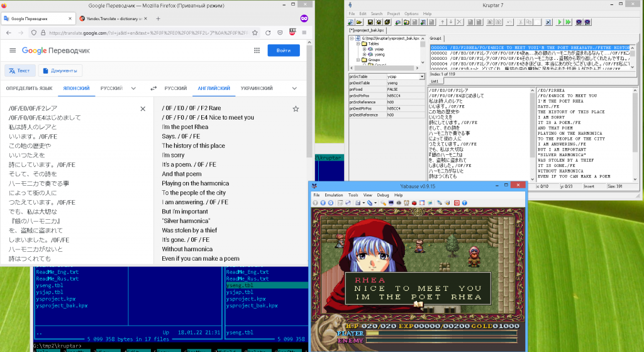Image resolution: width=644 pixels, height=352 pixels.
Task: Click the new project icon in Kruptar toolbar
Action: click(x=350, y=22)
